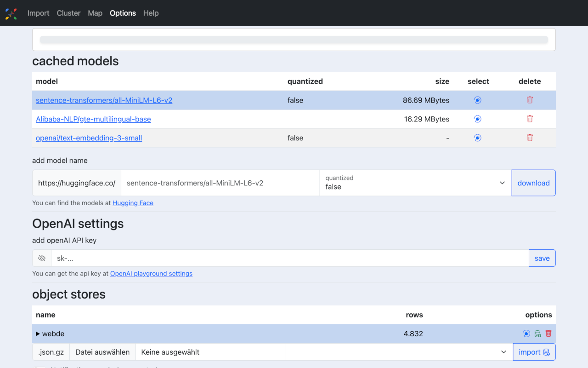Open the Help nav item
This screenshot has width=588, height=368.
pos(151,13)
